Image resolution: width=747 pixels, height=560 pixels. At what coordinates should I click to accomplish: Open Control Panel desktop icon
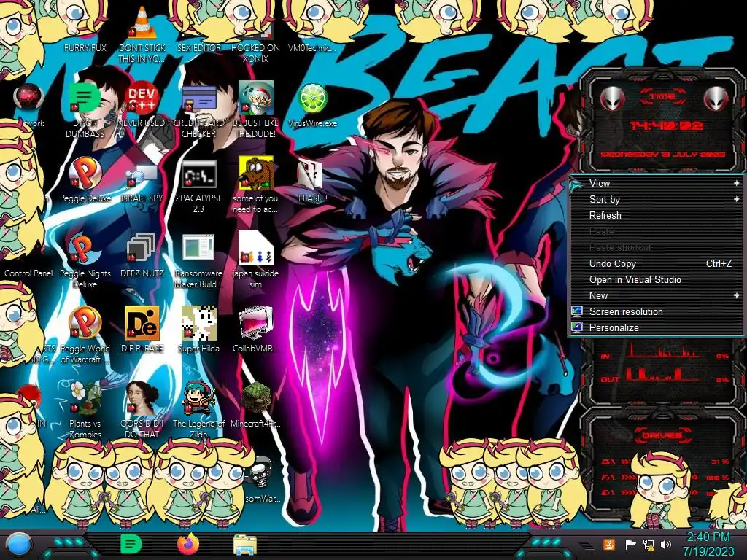(28, 273)
